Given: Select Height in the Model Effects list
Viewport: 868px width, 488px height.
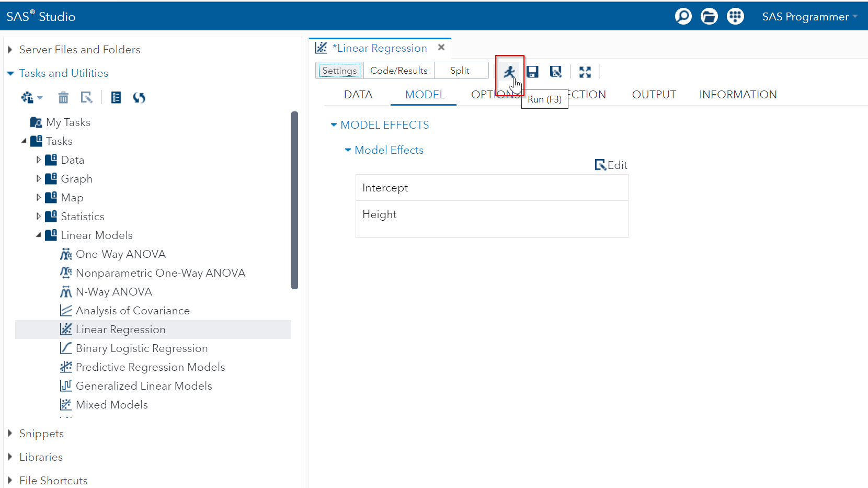Looking at the screenshot, I should [x=380, y=214].
